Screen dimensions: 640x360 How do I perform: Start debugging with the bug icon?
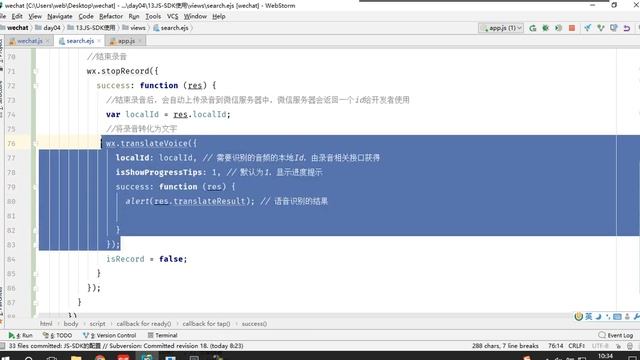coord(546,28)
